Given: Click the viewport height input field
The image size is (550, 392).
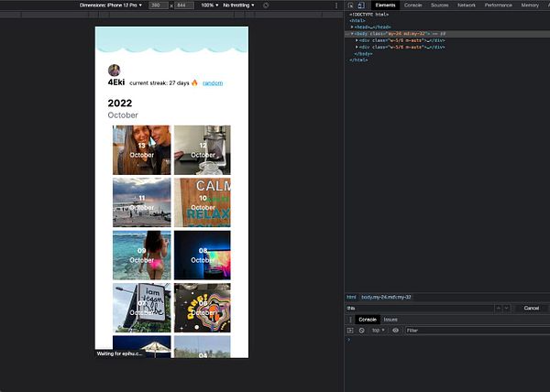Looking at the screenshot, I should (x=184, y=5).
